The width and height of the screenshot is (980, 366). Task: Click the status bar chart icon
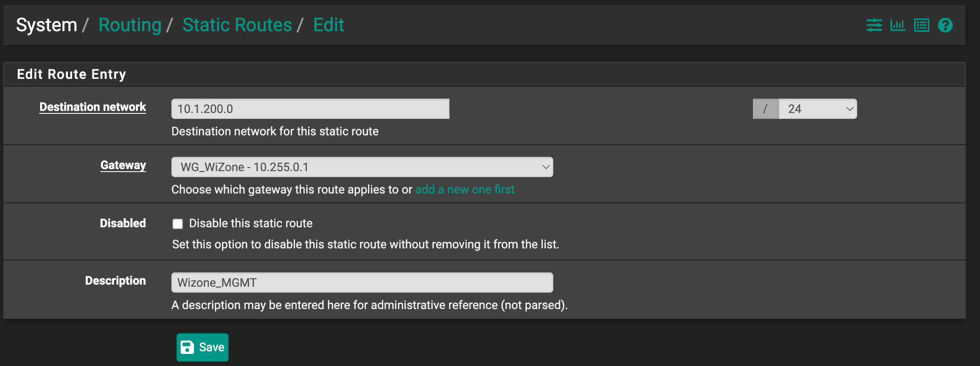(898, 25)
